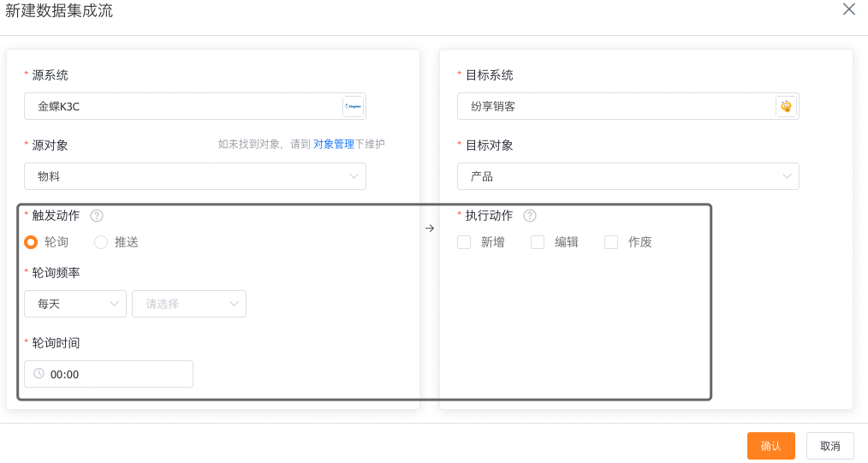
Task: Click the 目标系统 field showing 纷享销客
Action: [x=628, y=106]
